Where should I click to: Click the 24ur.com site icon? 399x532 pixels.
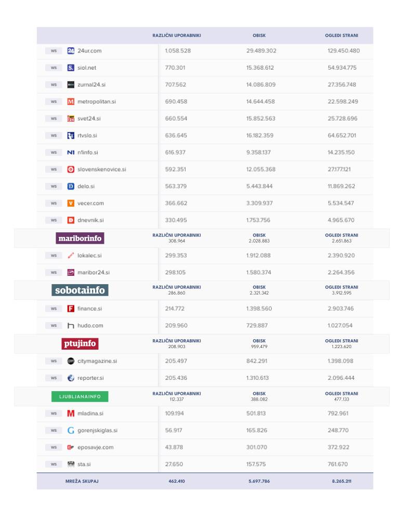click(71, 51)
